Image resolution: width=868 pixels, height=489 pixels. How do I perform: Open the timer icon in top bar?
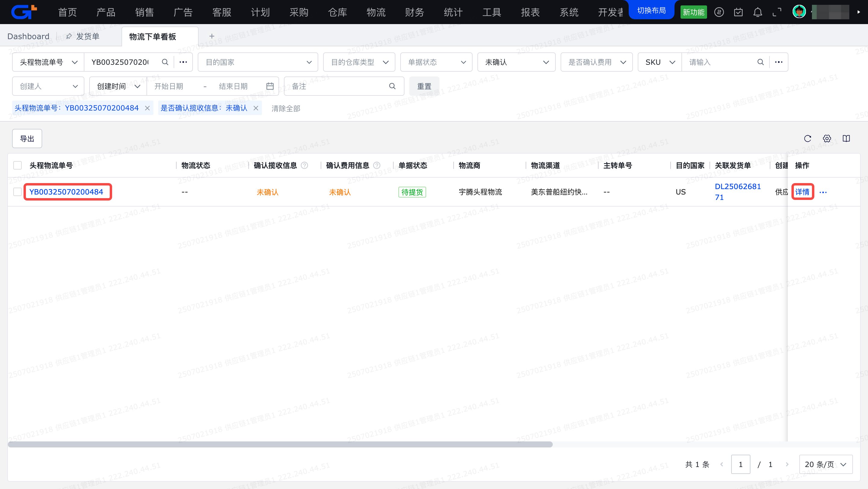[x=719, y=12]
